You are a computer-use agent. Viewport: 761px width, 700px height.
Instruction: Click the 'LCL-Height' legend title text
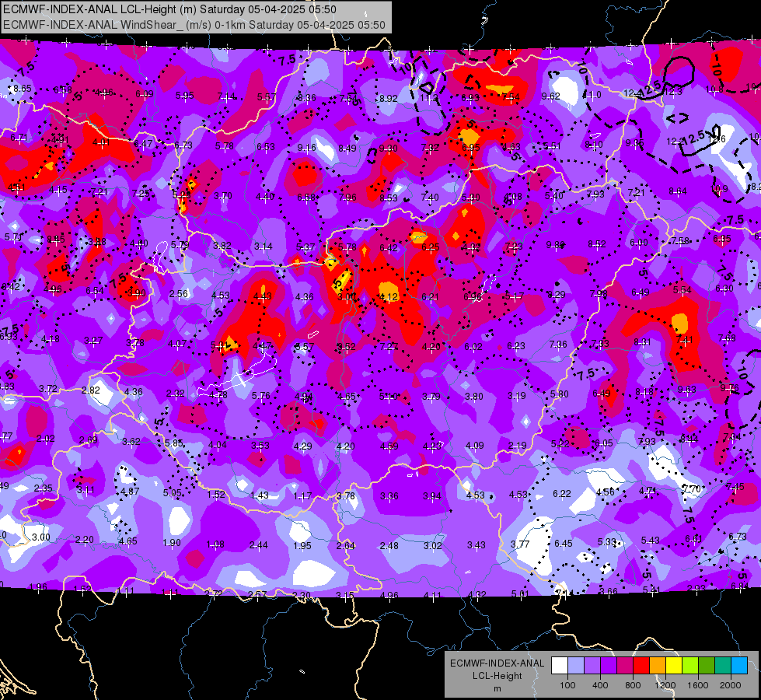tap(497, 676)
